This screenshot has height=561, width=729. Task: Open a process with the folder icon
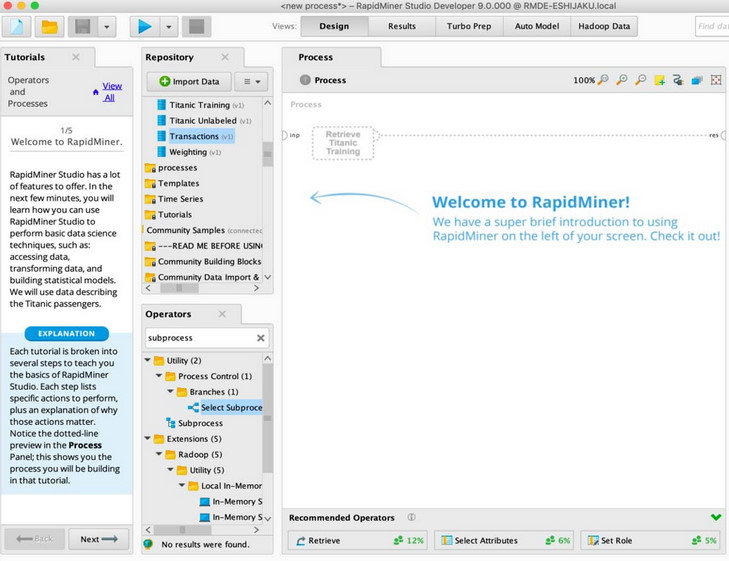point(49,26)
